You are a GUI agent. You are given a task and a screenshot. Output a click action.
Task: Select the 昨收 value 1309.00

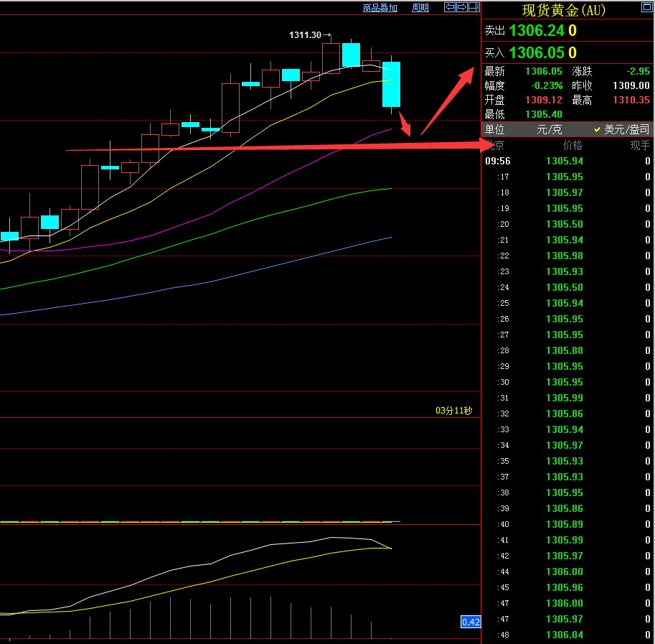(631, 85)
